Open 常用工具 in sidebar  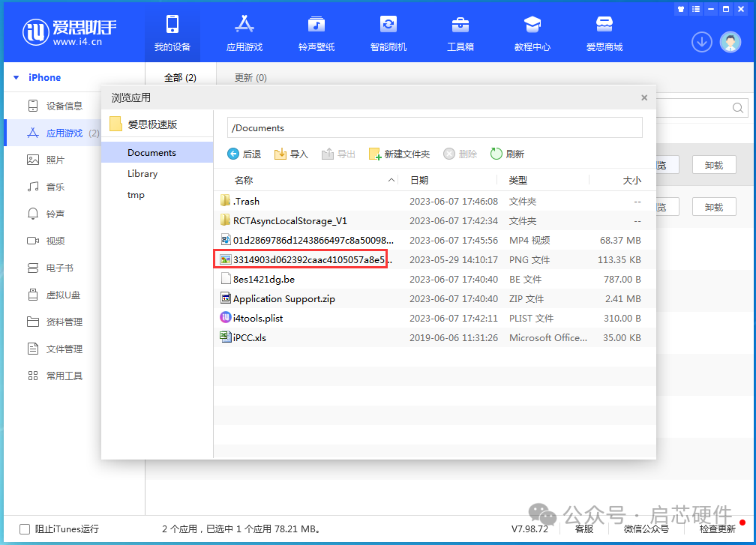pos(55,376)
